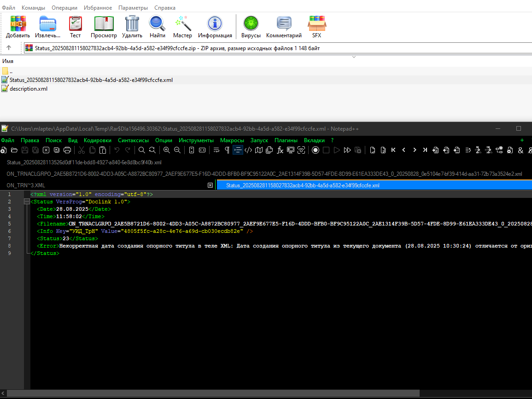Open the SFX self-extracting archive tool
532x399 pixels.
[x=316, y=27]
